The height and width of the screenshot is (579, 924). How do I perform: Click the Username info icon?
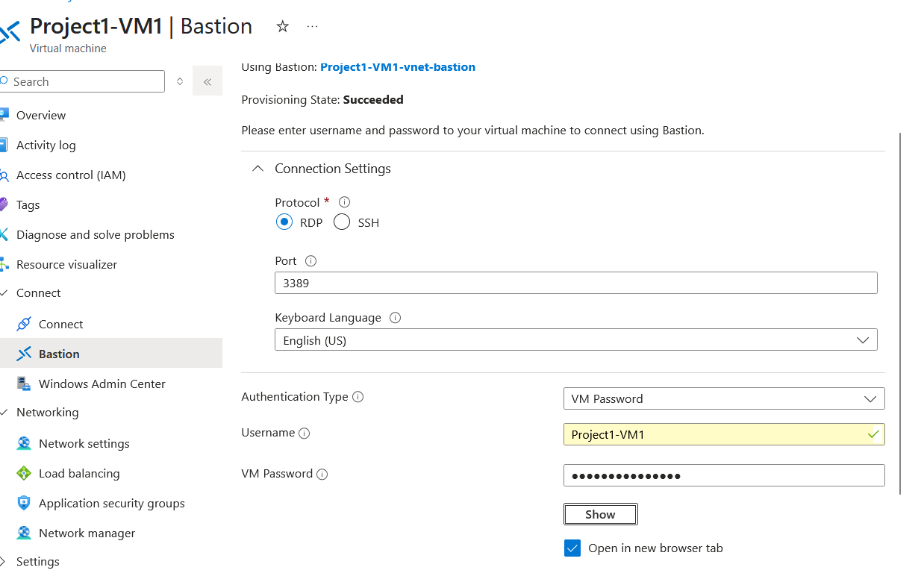(x=305, y=433)
